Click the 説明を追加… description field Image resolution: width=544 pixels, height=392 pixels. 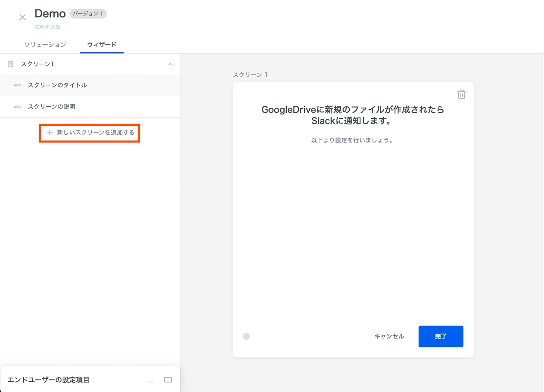(50, 27)
